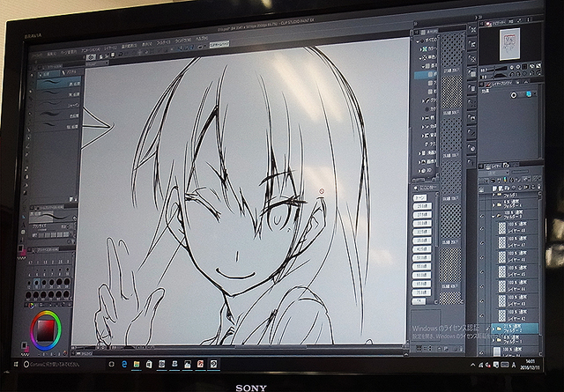Screen dimensions: 564x392
Task: Click the Delete Layer trash icon
Action: pyautogui.click(x=538, y=186)
